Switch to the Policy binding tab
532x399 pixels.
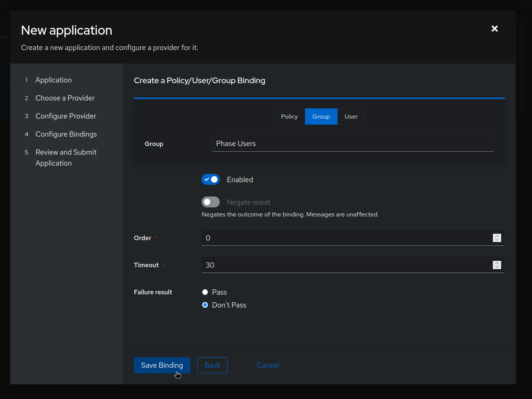click(289, 116)
